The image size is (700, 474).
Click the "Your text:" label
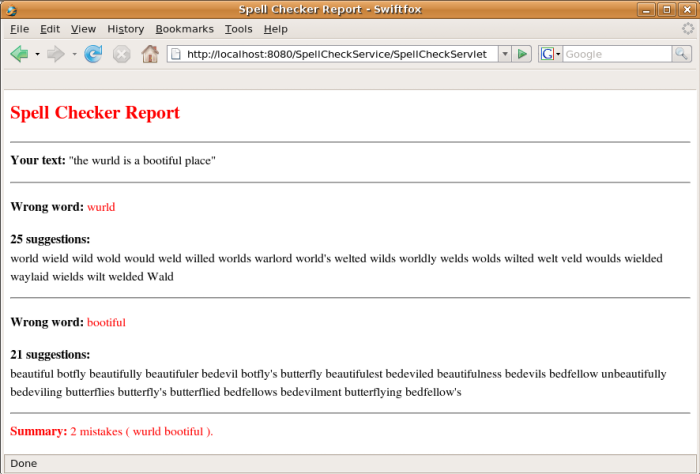(38, 160)
